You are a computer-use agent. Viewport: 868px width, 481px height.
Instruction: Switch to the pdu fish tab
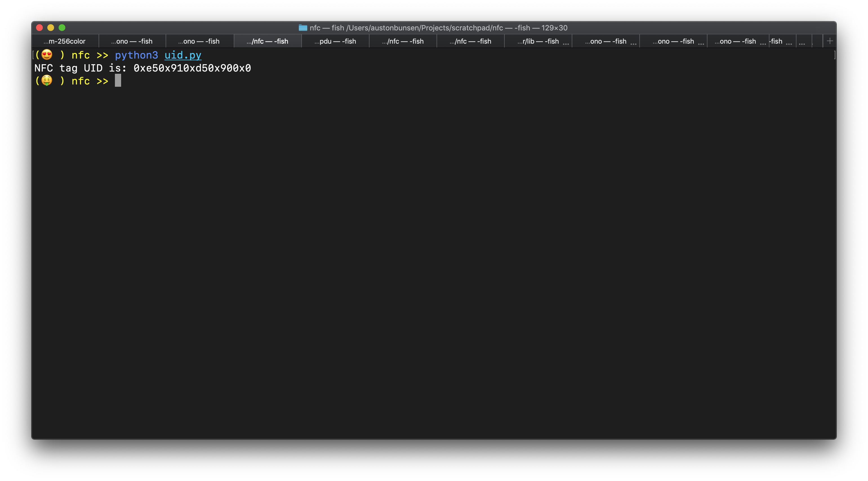335,41
